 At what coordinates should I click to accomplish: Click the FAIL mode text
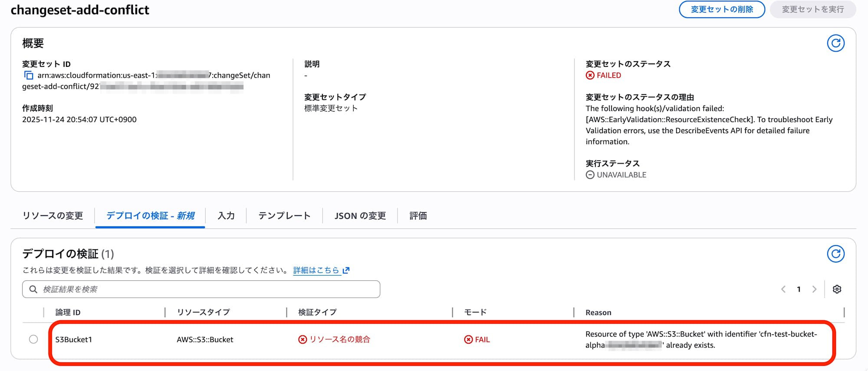pyautogui.click(x=482, y=339)
